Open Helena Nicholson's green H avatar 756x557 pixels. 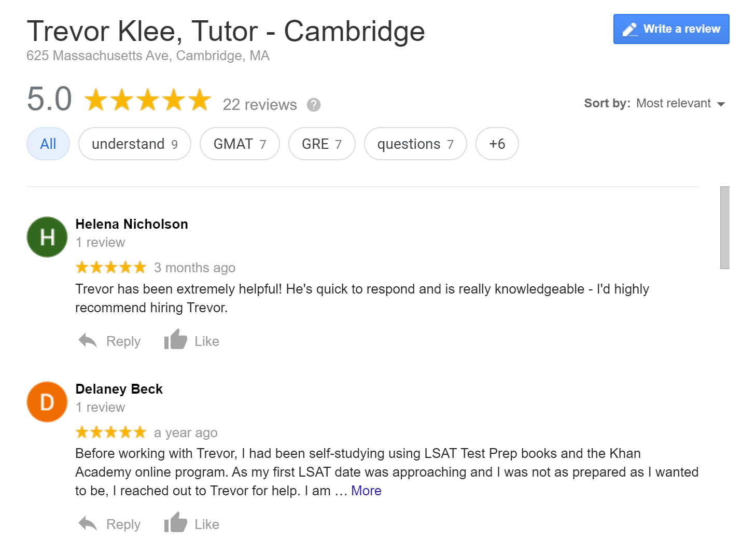[x=47, y=237]
